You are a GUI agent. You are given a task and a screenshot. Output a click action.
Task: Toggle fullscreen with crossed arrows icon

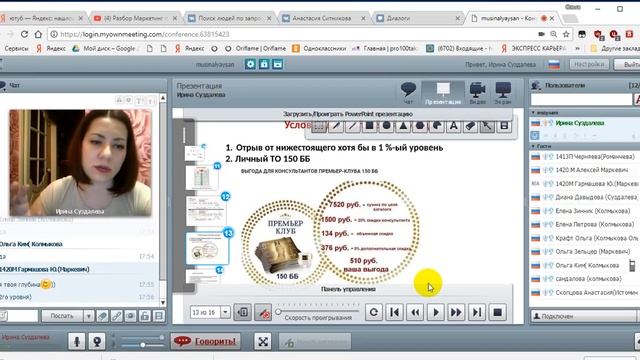click(x=263, y=342)
